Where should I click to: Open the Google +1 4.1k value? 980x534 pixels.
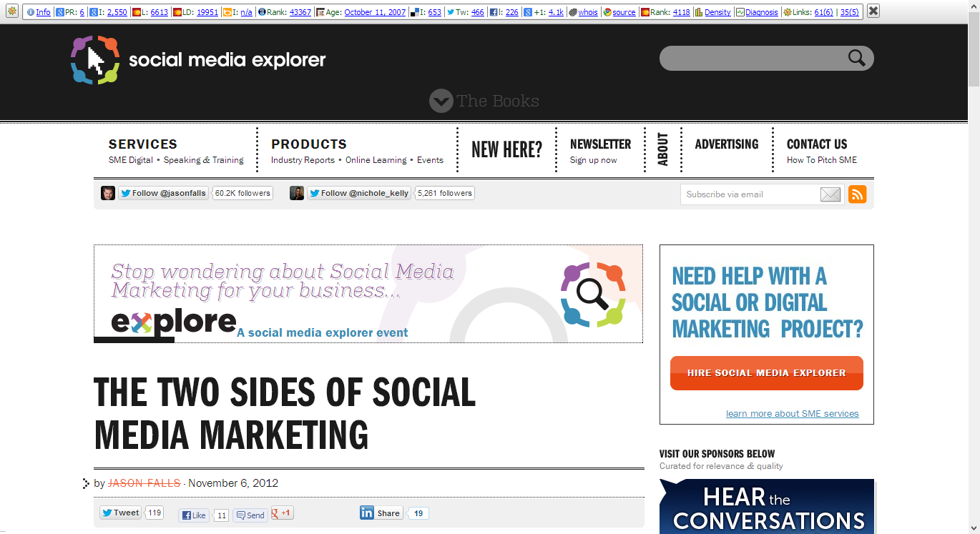(556, 12)
